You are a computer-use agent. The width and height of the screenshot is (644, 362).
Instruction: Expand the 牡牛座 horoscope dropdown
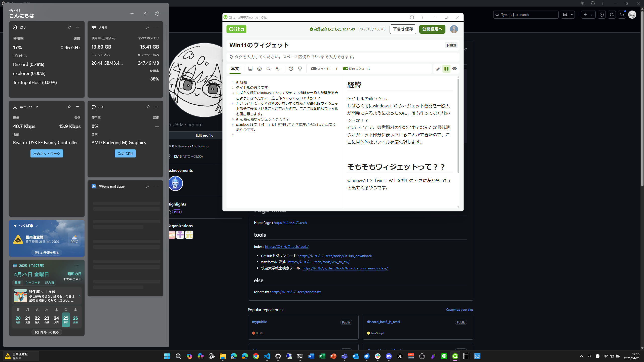click(42, 292)
